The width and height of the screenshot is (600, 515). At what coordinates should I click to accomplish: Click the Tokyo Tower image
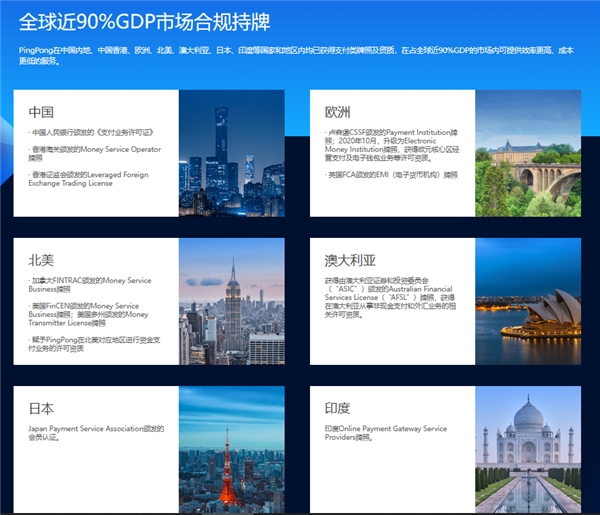click(x=231, y=450)
